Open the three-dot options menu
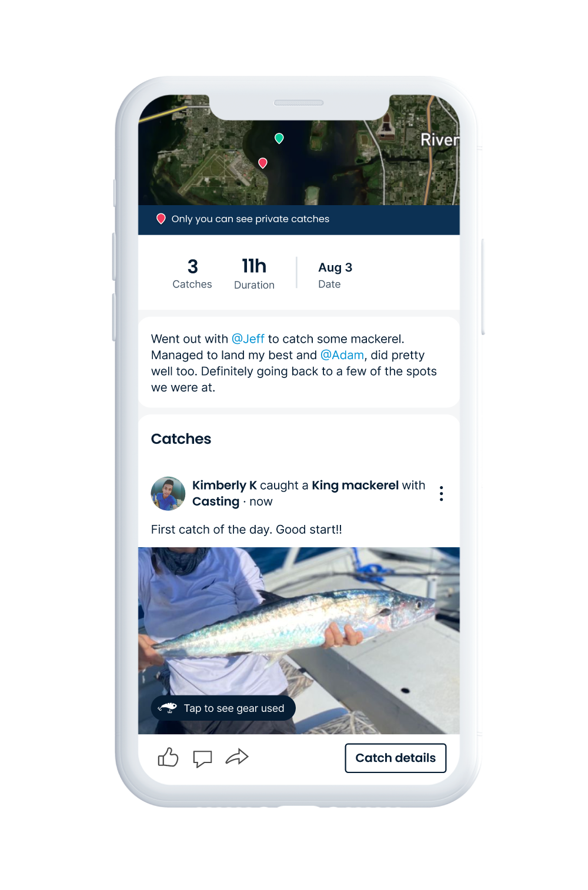 click(441, 493)
